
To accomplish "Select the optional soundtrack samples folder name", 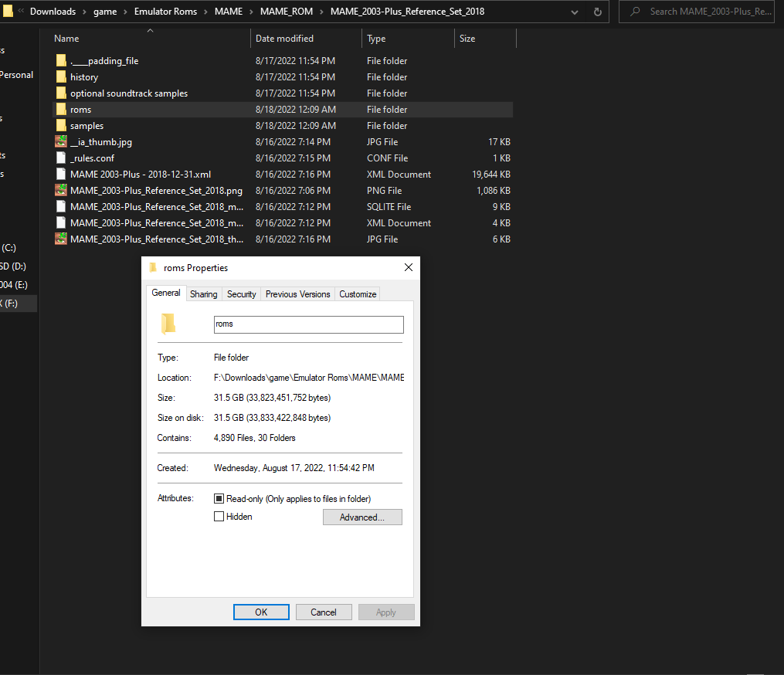I will tap(129, 93).
